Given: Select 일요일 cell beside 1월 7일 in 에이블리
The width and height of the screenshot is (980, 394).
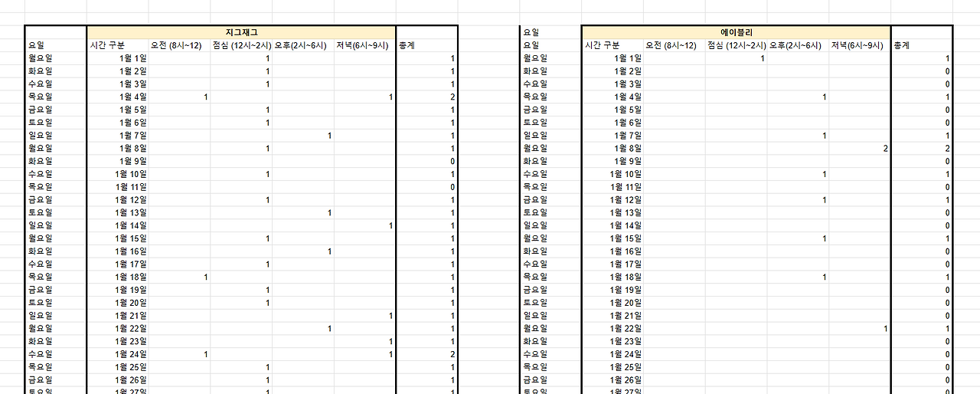Looking at the screenshot, I should (536, 136).
